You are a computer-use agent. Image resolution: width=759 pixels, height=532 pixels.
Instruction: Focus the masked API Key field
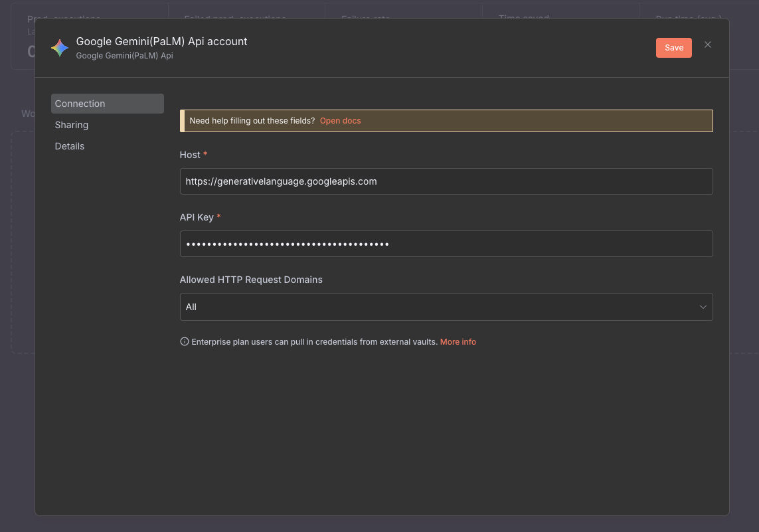click(x=446, y=244)
